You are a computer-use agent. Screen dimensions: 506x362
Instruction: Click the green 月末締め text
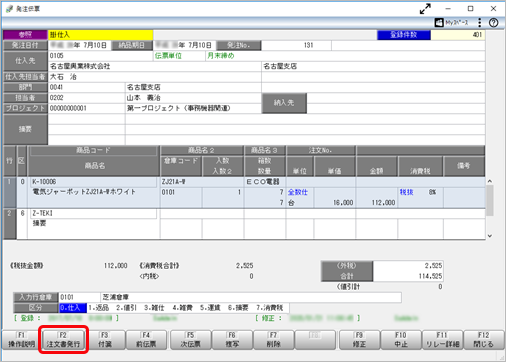(x=221, y=56)
